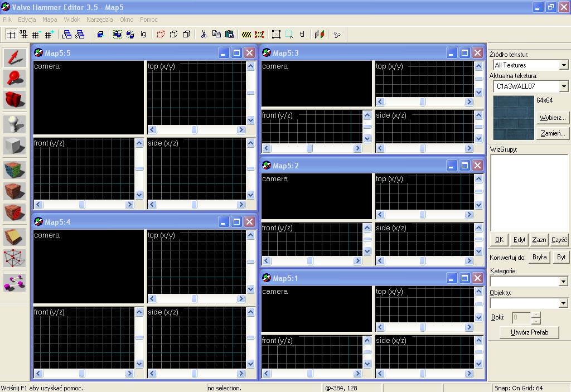This screenshot has width=571, height=392.
Task: Click the Boki number input field
Action: [521, 318]
